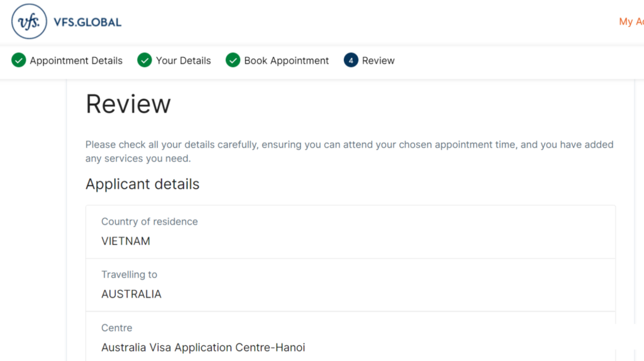Click the green checkmark beside Your Details
This screenshot has width=644, height=361.
pos(145,60)
